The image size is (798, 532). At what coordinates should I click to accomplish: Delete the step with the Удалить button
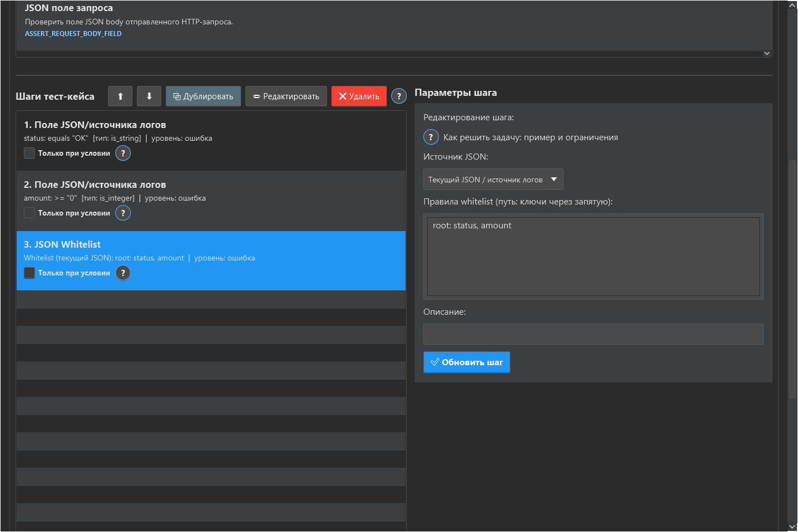pos(359,96)
